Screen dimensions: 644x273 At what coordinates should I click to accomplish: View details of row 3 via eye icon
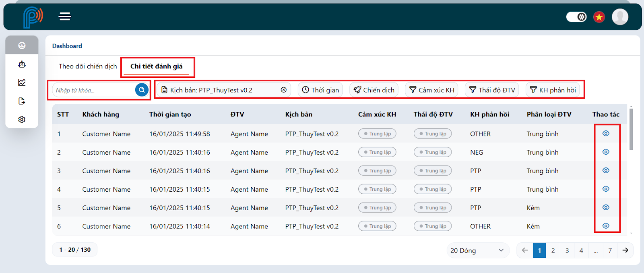(606, 170)
